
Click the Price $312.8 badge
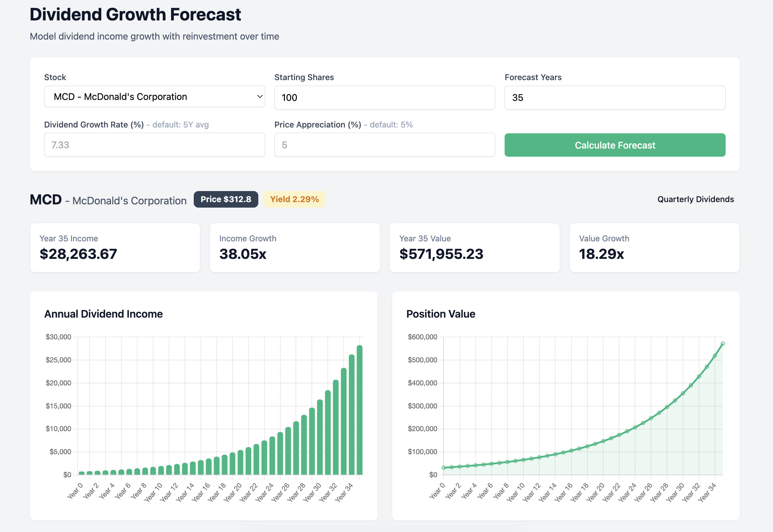click(x=226, y=199)
